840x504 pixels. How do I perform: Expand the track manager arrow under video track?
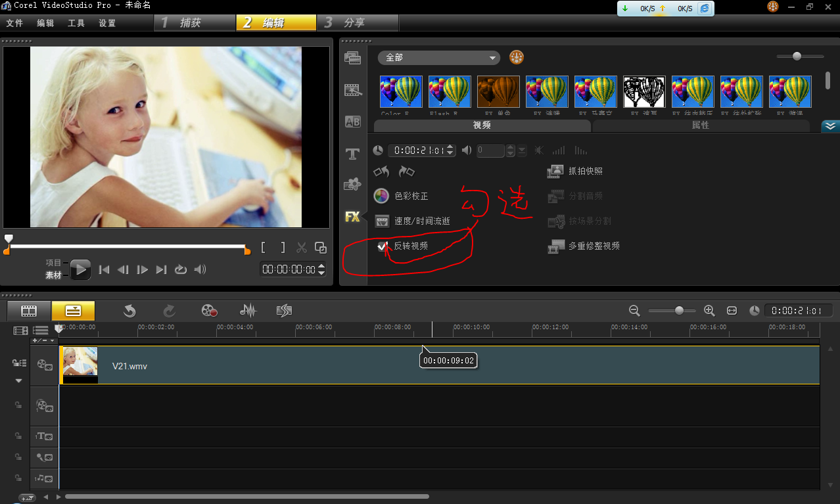tap(18, 380)
